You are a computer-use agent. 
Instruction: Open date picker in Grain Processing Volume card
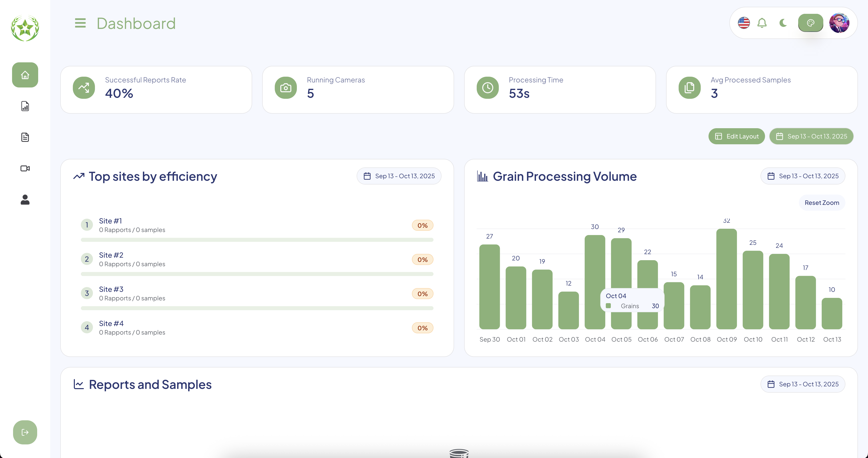click(803, 176)
